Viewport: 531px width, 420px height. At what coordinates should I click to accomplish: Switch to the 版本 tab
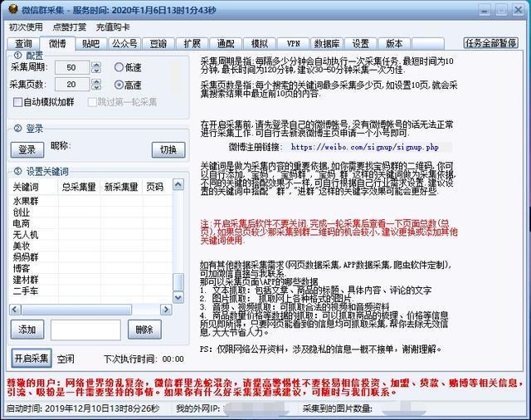pyautogui.click(x=394, y=44)
